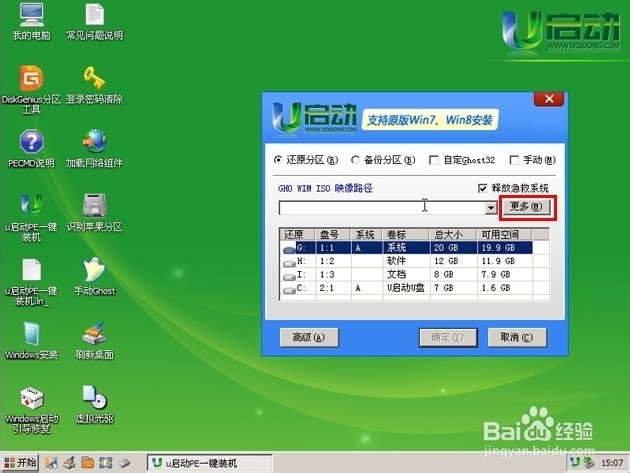Open the 登录密码清除 key icon

pos(95,84)
